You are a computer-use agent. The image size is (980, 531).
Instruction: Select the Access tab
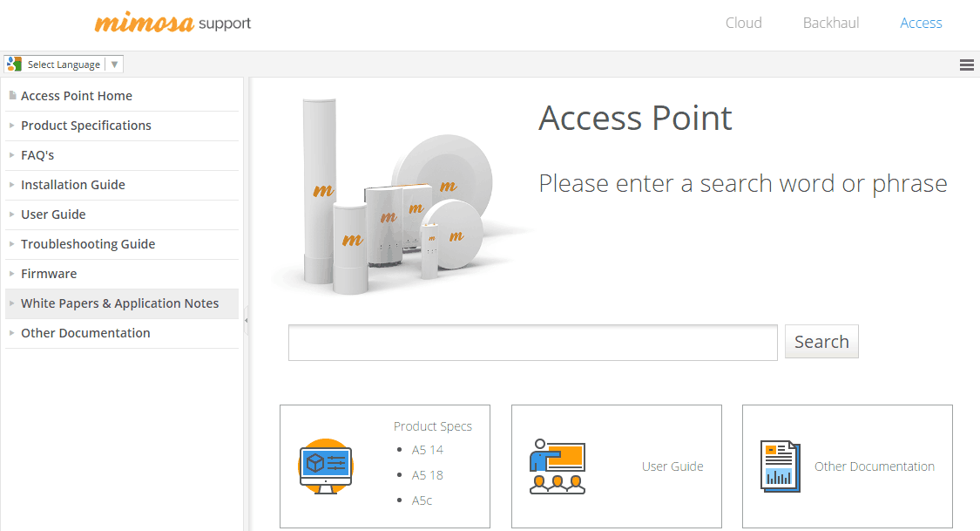[921, 24]
